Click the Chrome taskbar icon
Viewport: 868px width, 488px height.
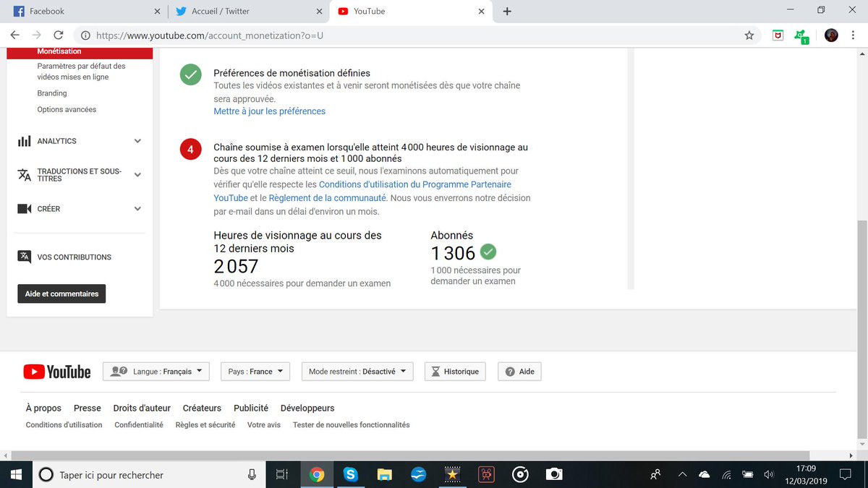[316, 474]
